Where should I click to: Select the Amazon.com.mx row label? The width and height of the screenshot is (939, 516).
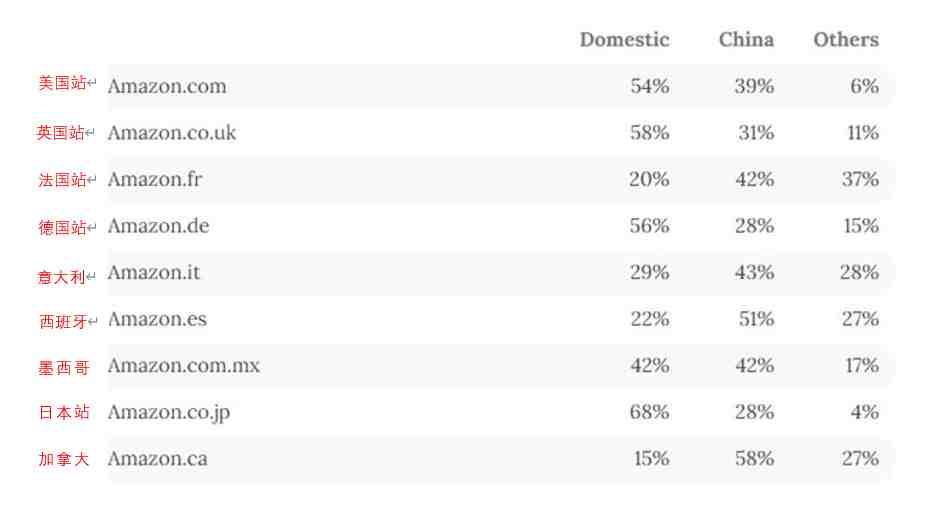coord(184,365)
